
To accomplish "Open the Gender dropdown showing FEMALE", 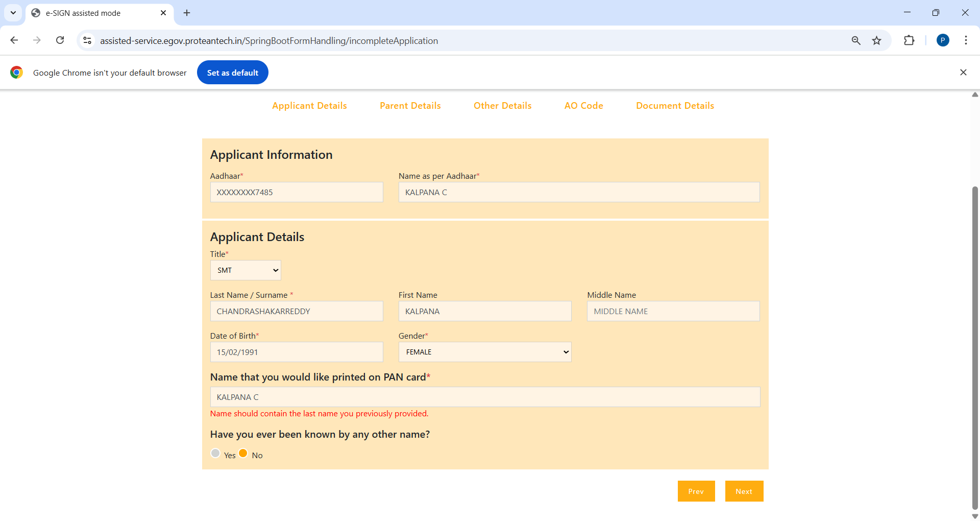I will pyautogui.click(x=484, y=352).
